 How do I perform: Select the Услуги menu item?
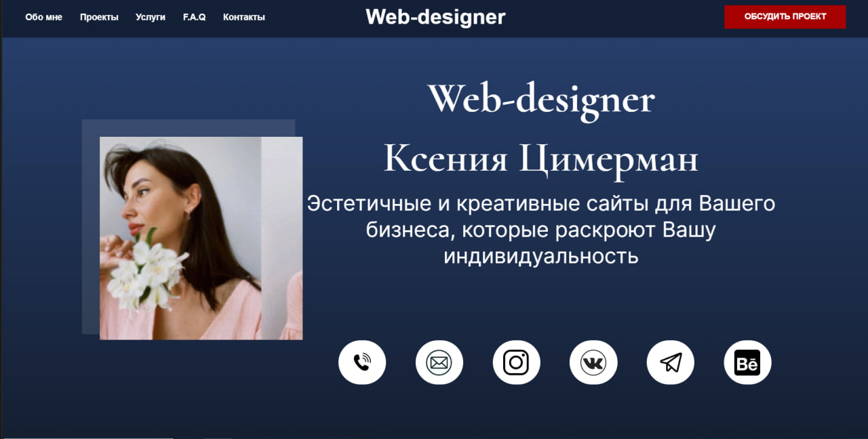pos(151,17)
